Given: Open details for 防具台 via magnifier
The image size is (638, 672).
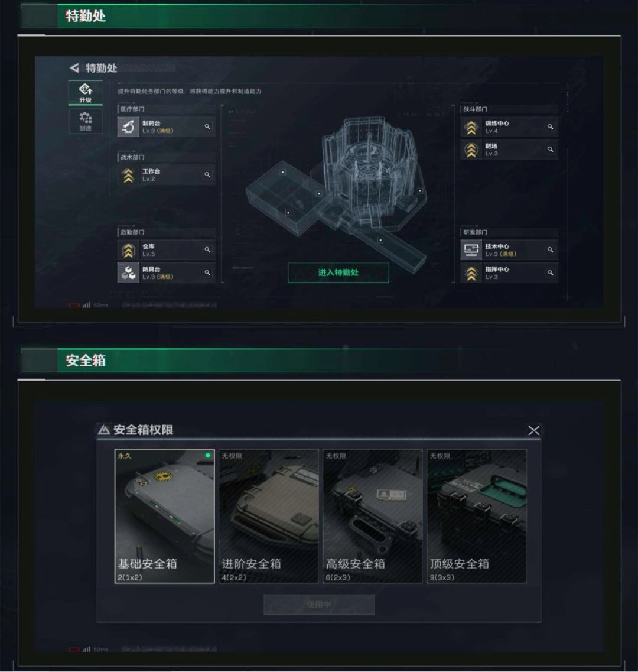Looking at the screenshot, I should point(207,272).
